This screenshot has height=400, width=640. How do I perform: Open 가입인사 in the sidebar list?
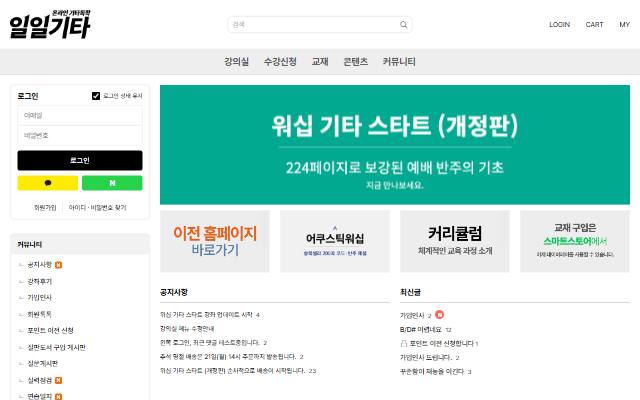(x=40, y=298)
